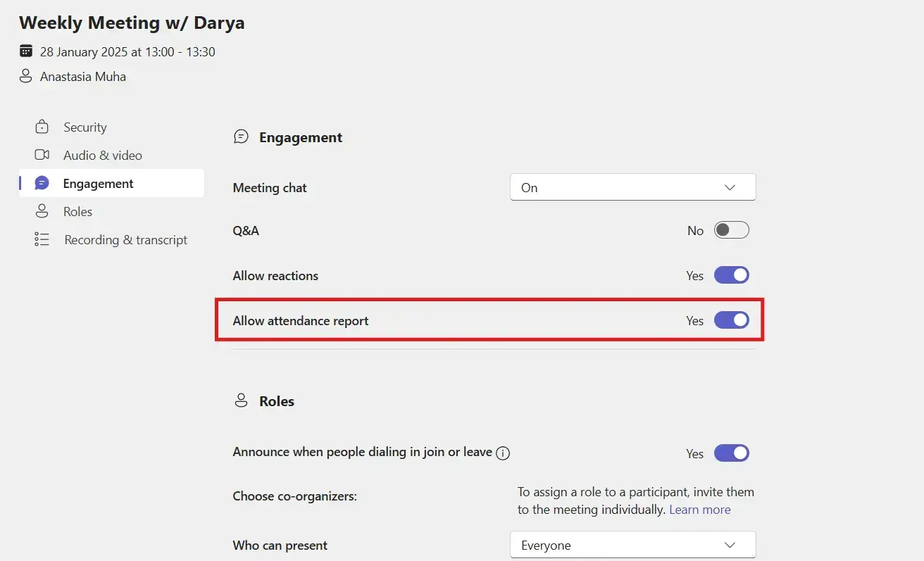
Task: Disable Allow attendance report toggle
Action: click(731, 320)
